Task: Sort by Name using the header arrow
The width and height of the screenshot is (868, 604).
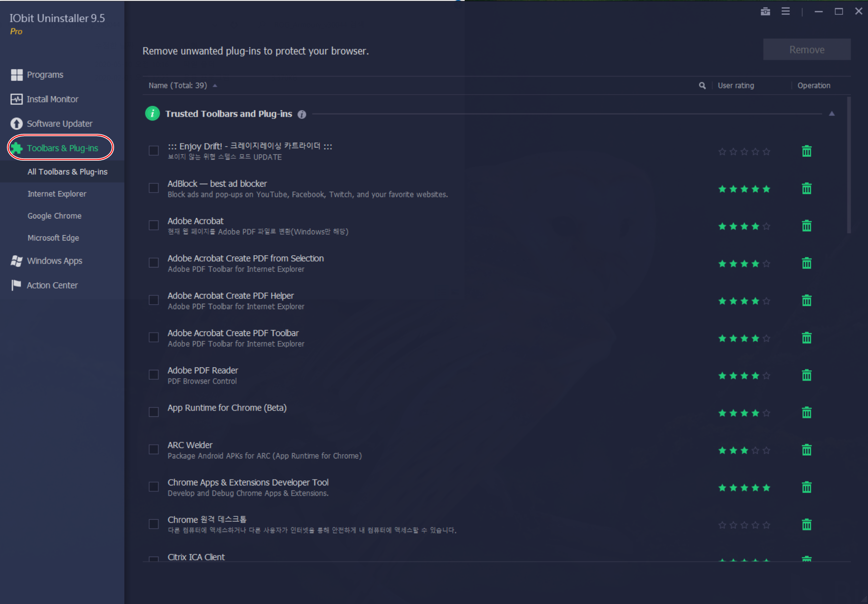Action: [x=215, y=86]
